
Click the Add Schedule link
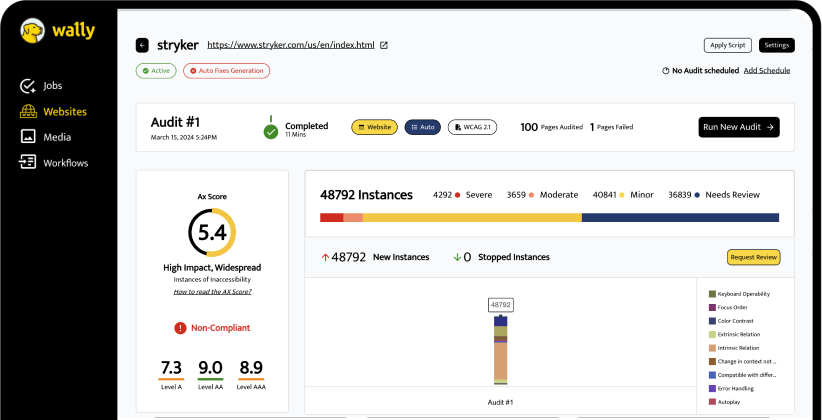(766, 71)
